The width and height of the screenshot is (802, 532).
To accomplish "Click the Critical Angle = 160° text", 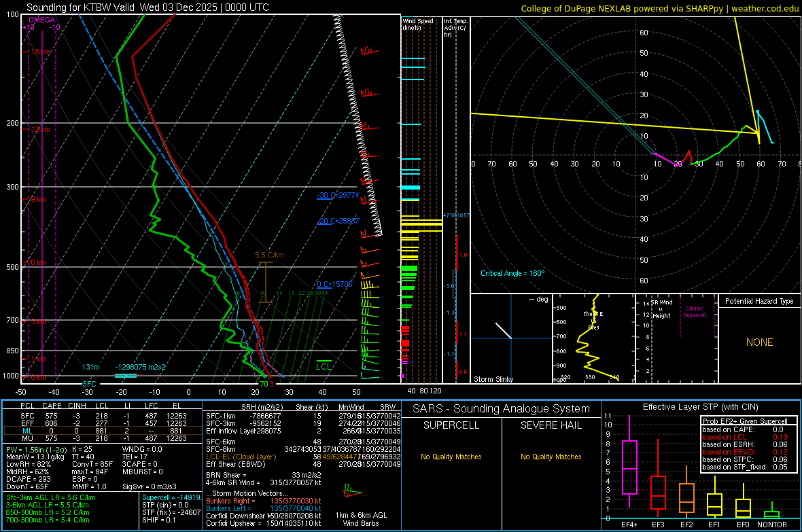I will [x=512, y=273].
